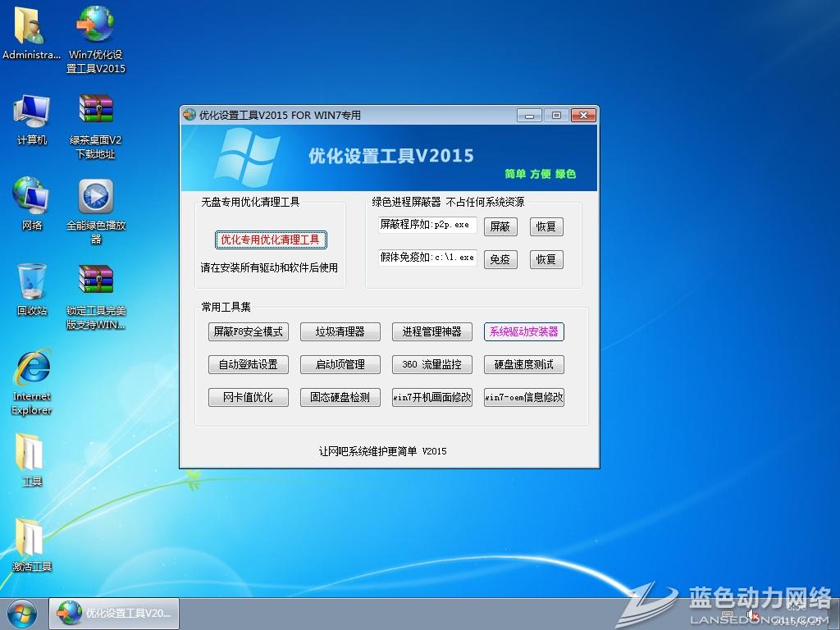Open the 计算机 (Computer) desktop icon

point(30,109)
